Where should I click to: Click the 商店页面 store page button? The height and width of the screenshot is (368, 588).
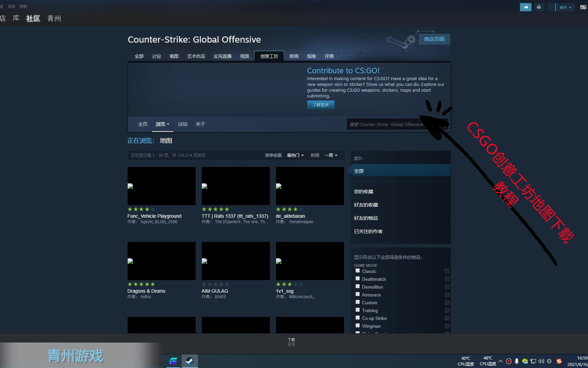[x=434, y=39]
